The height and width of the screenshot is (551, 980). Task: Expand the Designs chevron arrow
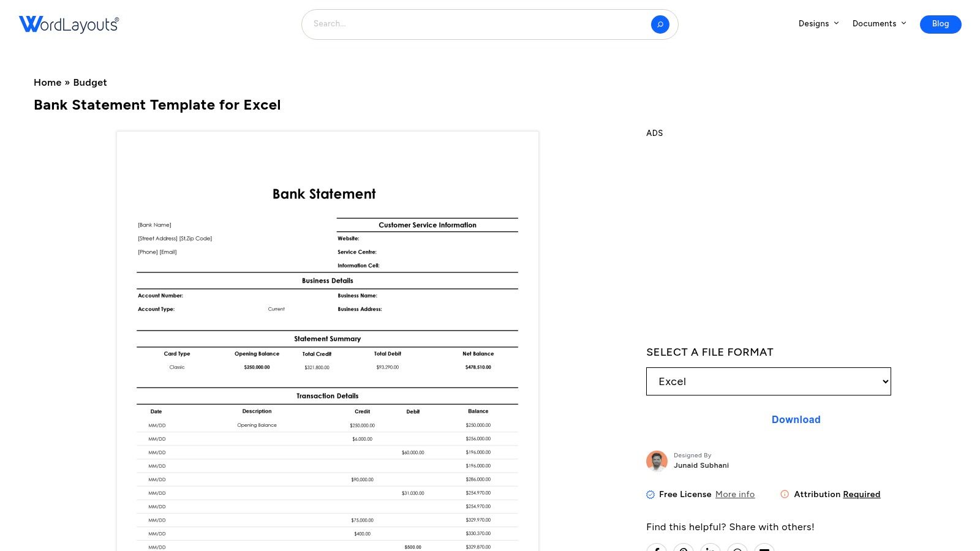click(x=836, y=23)
